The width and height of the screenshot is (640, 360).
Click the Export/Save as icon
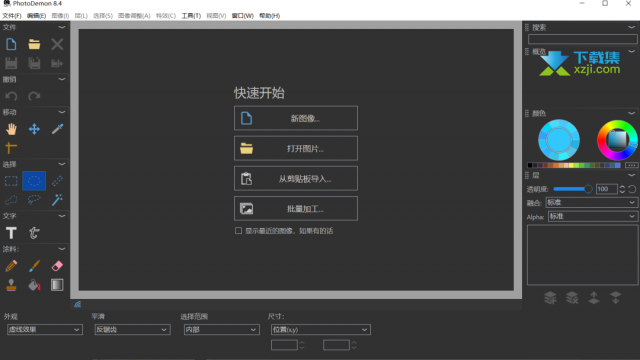(57, 63)
